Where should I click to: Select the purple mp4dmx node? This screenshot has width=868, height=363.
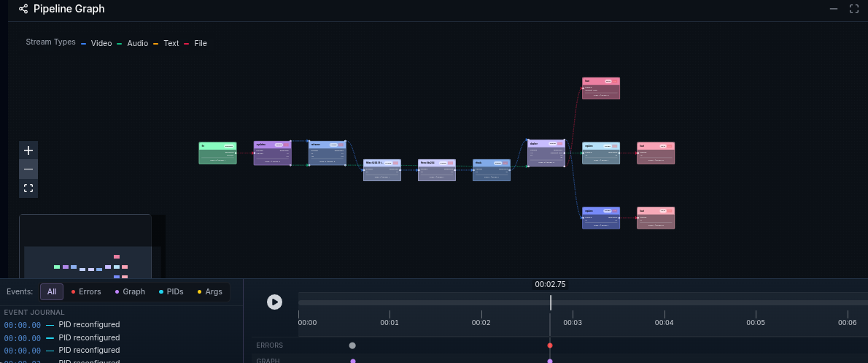[x=272, y=153]
